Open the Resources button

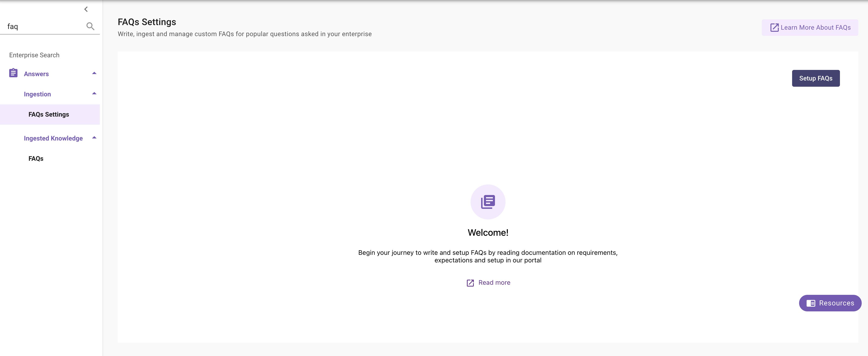pos(830,303)
